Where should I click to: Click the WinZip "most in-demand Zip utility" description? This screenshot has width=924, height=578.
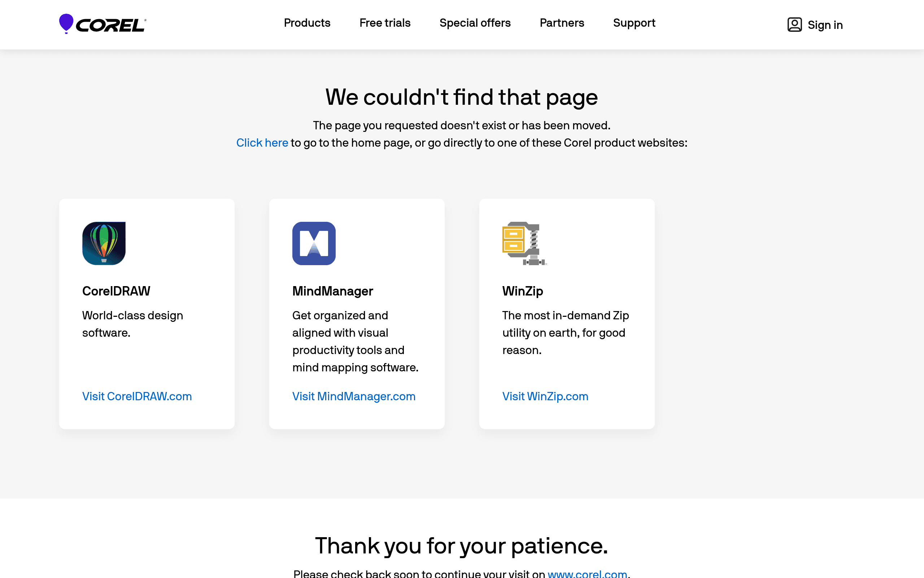point(566,333)
